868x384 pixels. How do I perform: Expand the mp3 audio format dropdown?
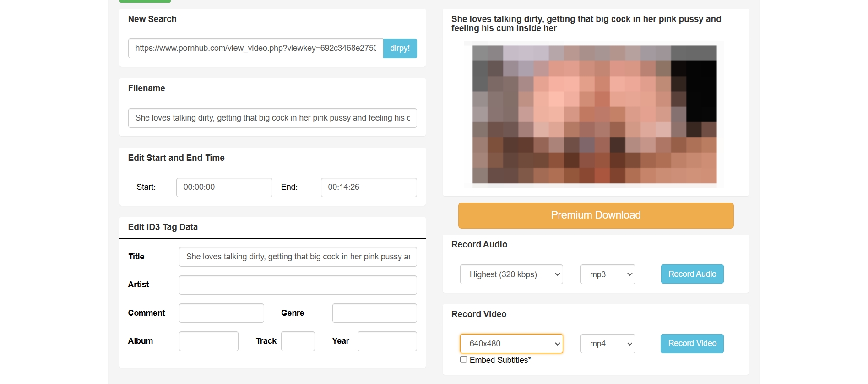coord(608,274)
